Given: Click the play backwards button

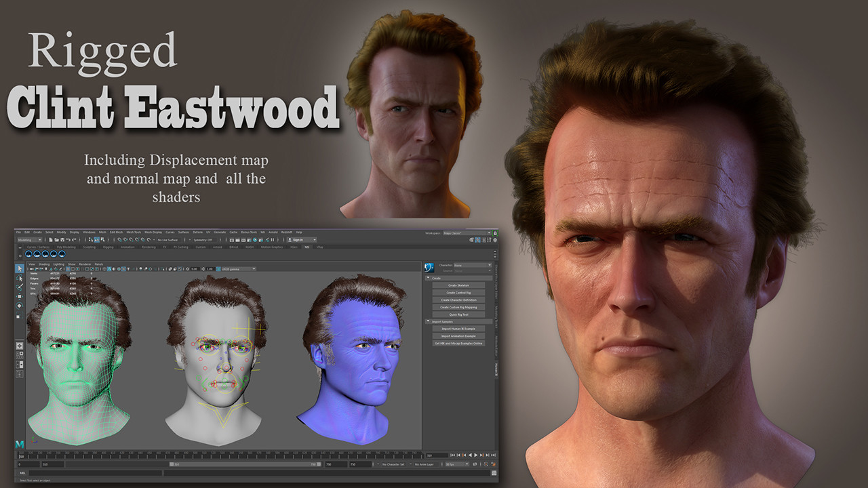Looking at the screenshot, I should pyautogui.click(x=471, y=455).
